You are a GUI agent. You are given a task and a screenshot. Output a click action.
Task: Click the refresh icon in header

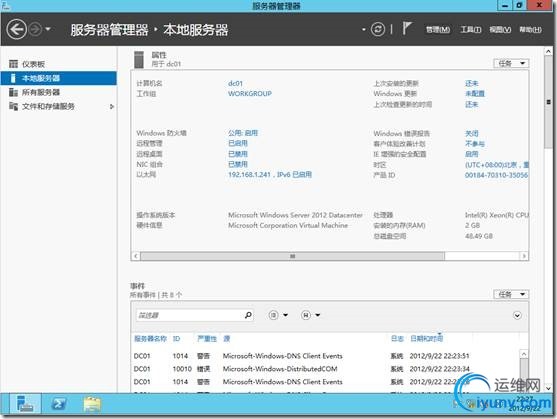pos(378,29)
